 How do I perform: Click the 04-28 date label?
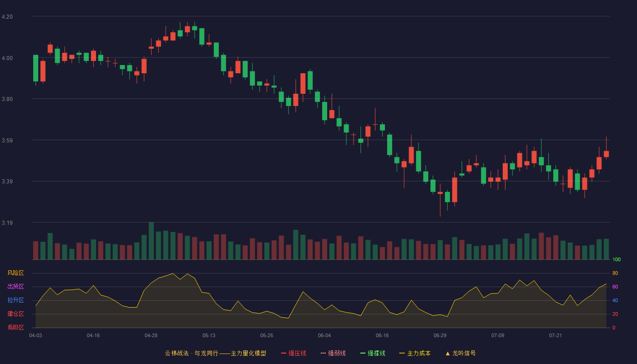coord(151,335)
